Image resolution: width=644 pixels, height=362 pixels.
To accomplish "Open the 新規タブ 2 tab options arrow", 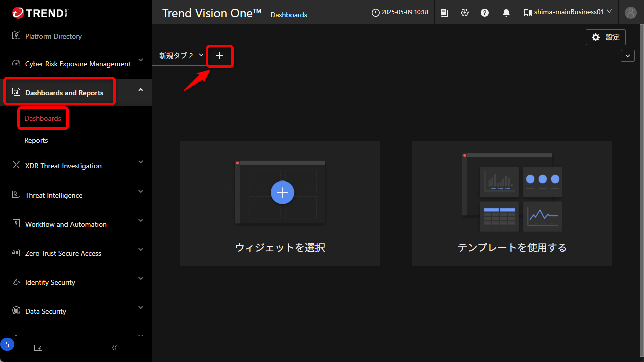I will pyautogui.click(x=201, y=55).
